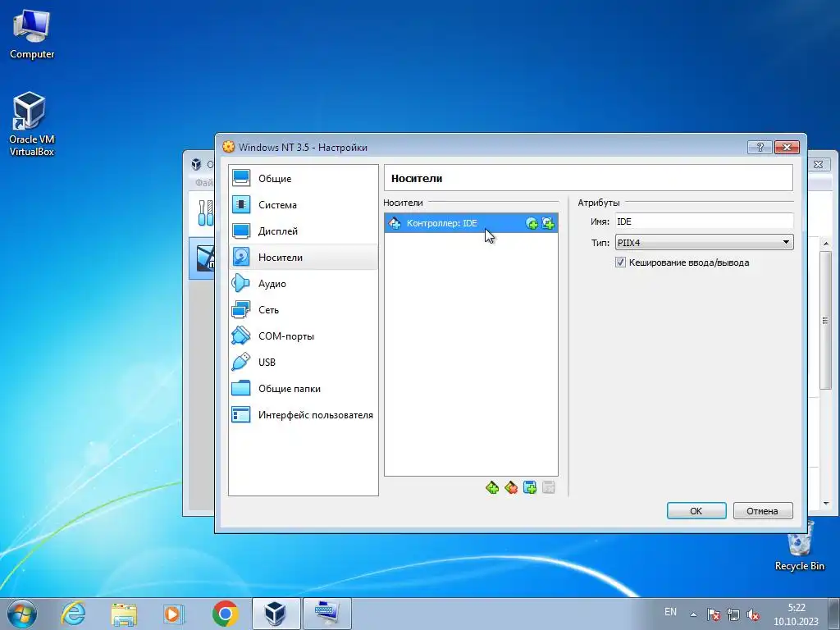Viewport: 840px width, 630px height.
Task: Show hidden tray icons arrow
Action: 693,614
